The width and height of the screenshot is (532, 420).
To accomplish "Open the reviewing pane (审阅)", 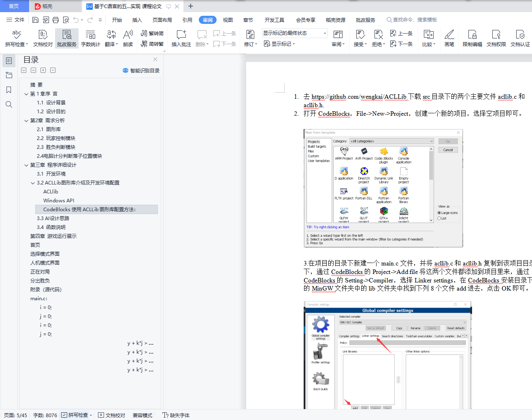I will click(x=338, y=38).
